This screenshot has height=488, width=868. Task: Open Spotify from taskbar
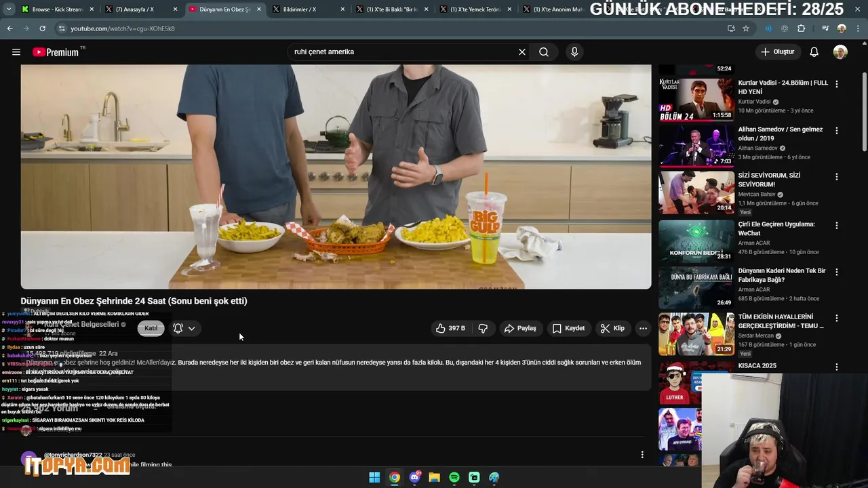coord(454,477)
